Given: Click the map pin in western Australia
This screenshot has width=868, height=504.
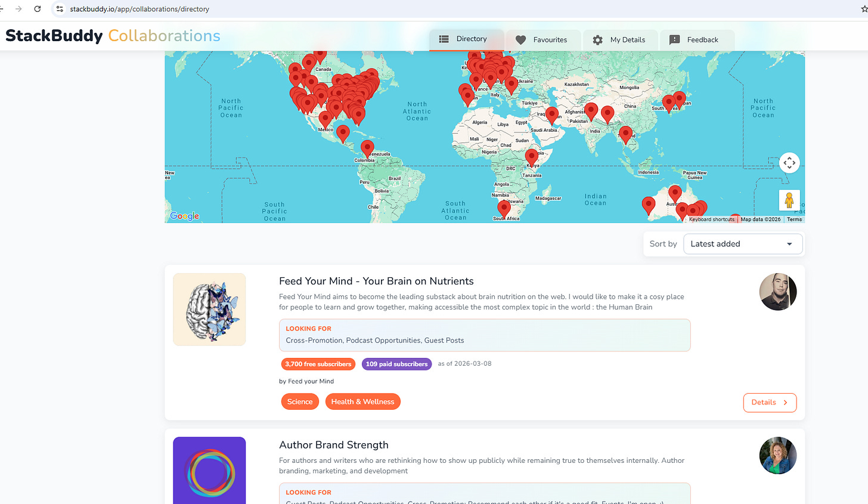Looking at the screenshot, I should 648,205.
